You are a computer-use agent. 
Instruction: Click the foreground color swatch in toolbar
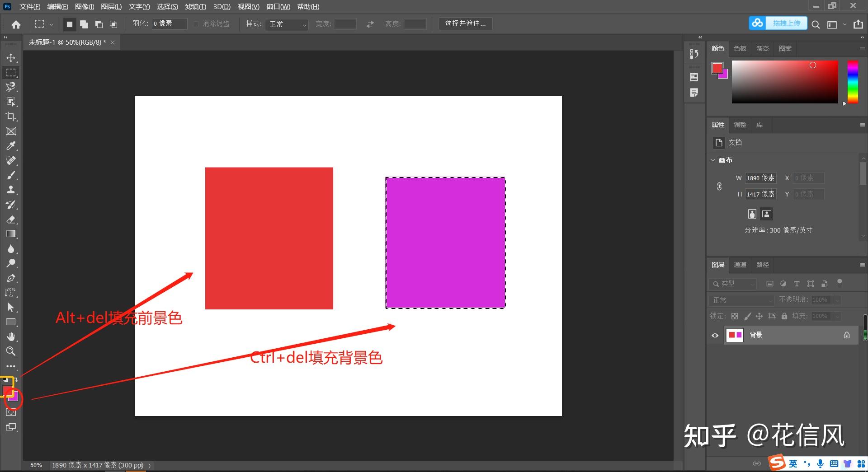point(8,391)
